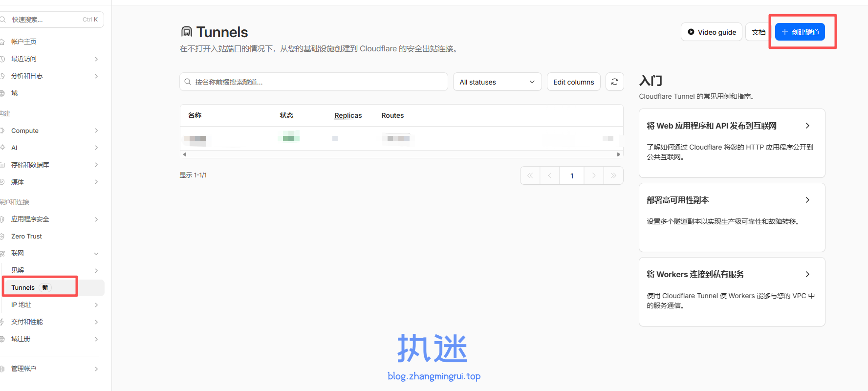Expand the 存储和数据库 chevron
Screen dimensions: 868x391
tap(96, 165)
